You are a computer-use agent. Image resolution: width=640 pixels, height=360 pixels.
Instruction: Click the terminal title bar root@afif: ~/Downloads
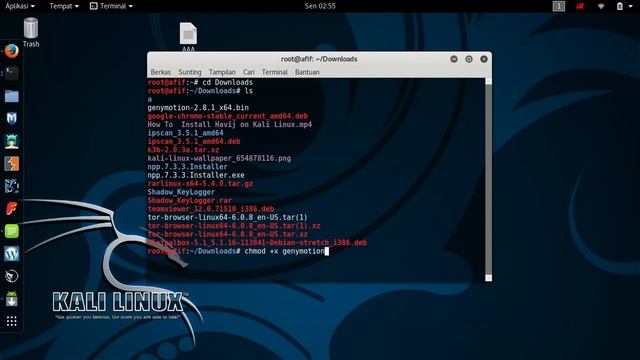tap(319, 59)
